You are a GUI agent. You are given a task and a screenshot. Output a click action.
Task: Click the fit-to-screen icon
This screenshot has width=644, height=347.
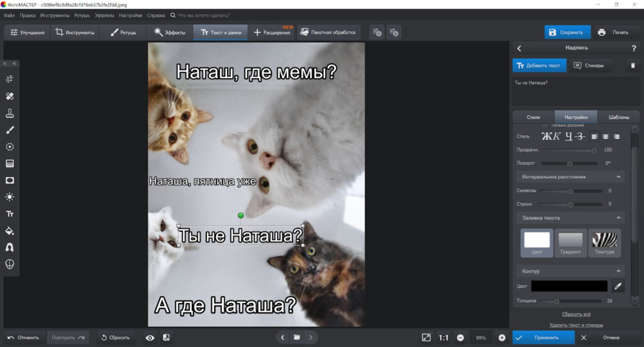426,338
